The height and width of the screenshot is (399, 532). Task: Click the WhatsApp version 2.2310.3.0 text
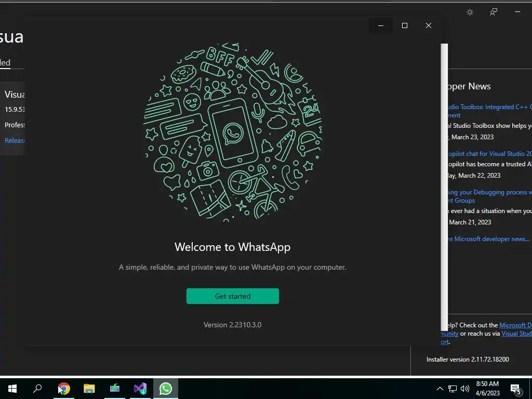click(232, 325)
